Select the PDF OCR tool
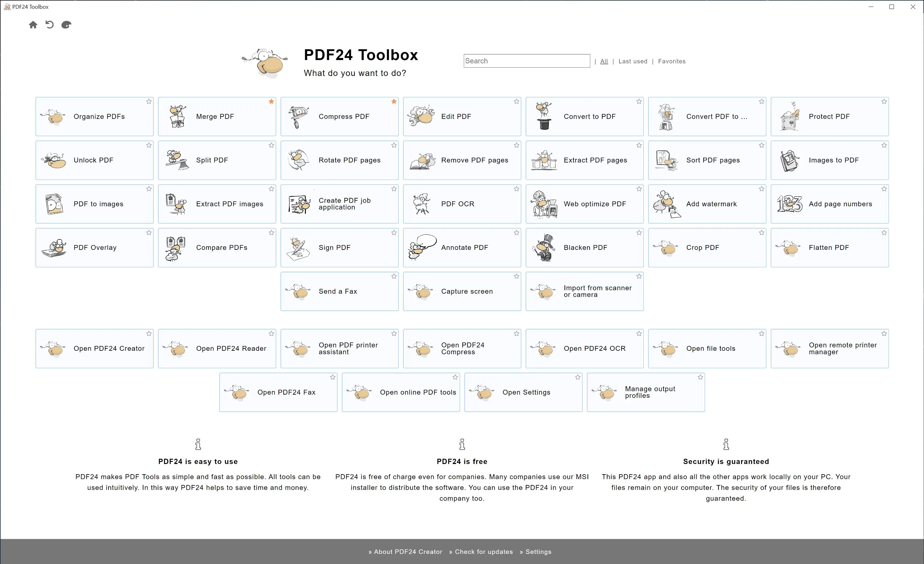 462,204
